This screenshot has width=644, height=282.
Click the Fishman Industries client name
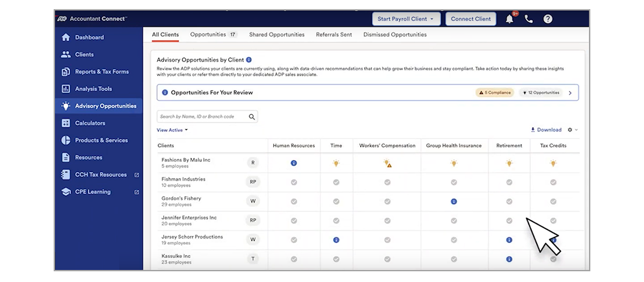pyautogui.click(x=184, y=179)
